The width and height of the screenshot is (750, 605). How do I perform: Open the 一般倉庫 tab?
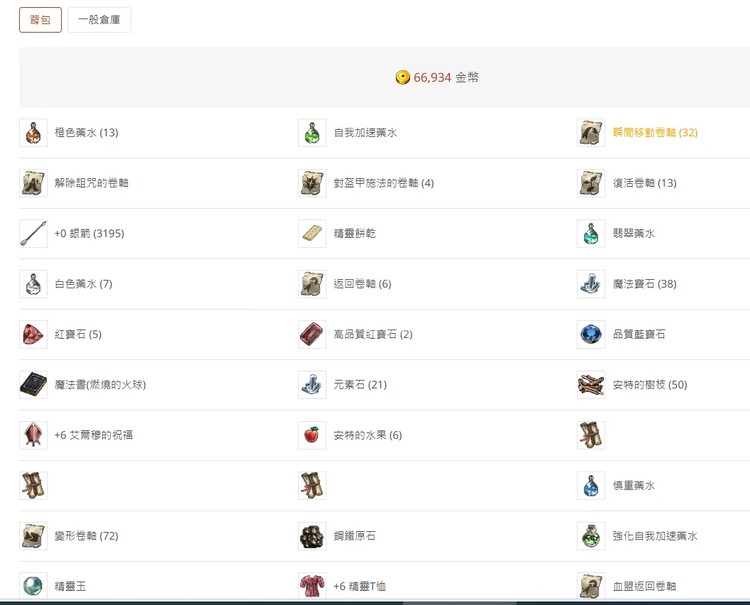point(99,20)
